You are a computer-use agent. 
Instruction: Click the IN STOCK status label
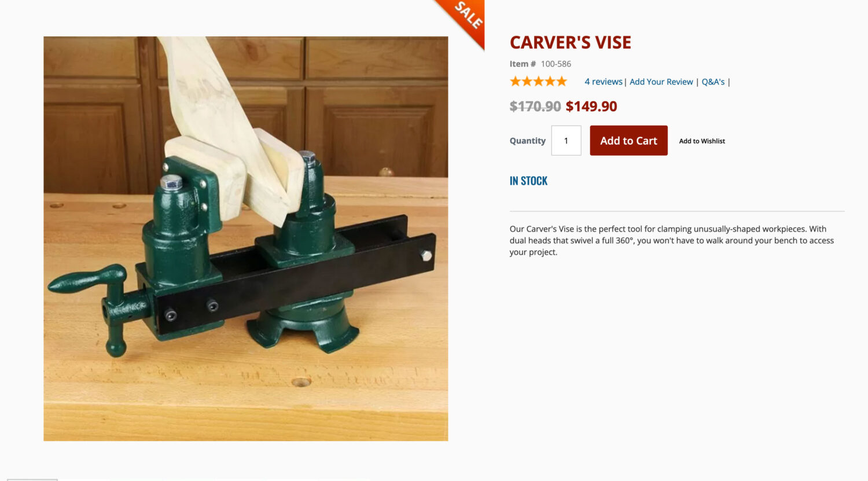528,181
